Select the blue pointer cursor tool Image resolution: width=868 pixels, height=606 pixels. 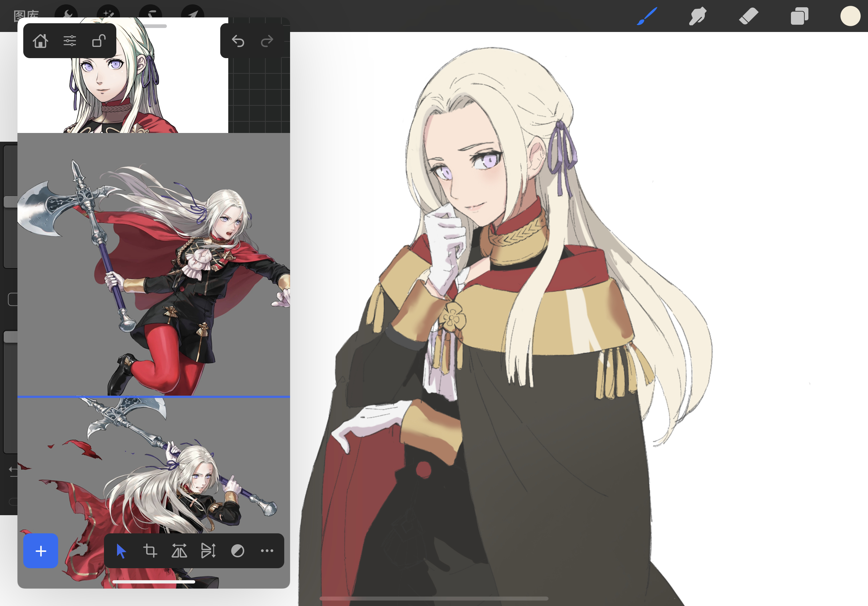tap(121, 551)
